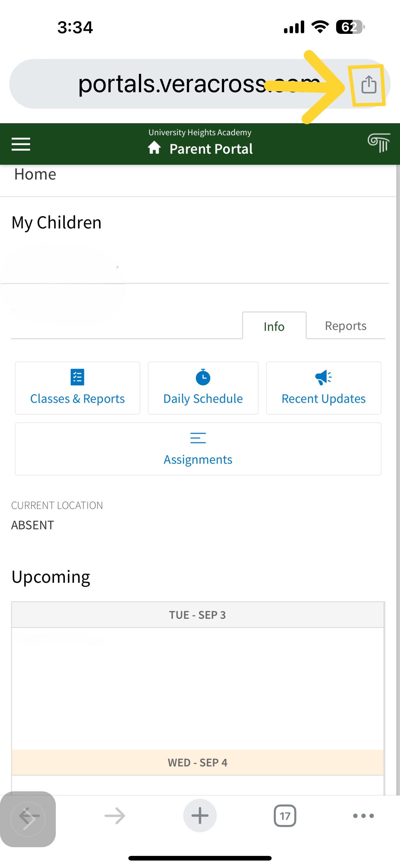Select the WED - SEP 4 header
The width and height of the screenshot is (400, 868).
[x=198, y=762]
